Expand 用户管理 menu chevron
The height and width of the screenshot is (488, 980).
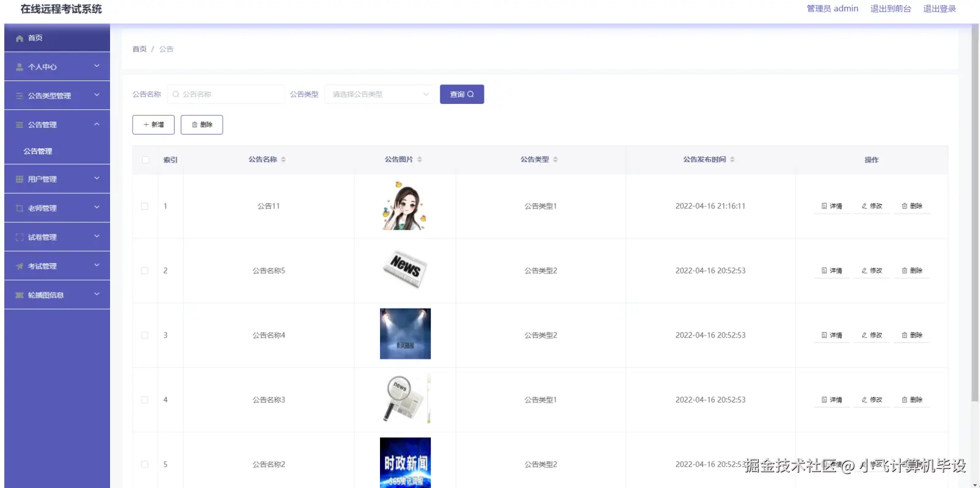pos(97,178)
